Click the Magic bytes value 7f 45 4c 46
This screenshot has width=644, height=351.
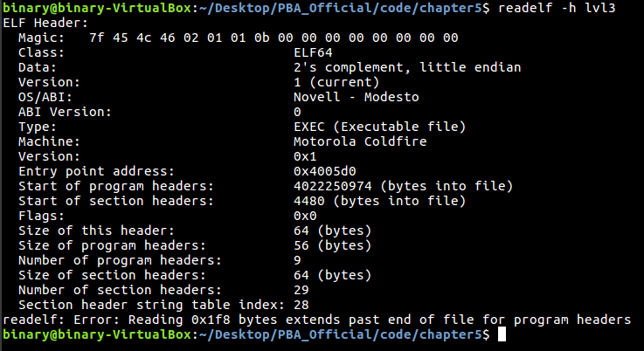coord(132,38)
